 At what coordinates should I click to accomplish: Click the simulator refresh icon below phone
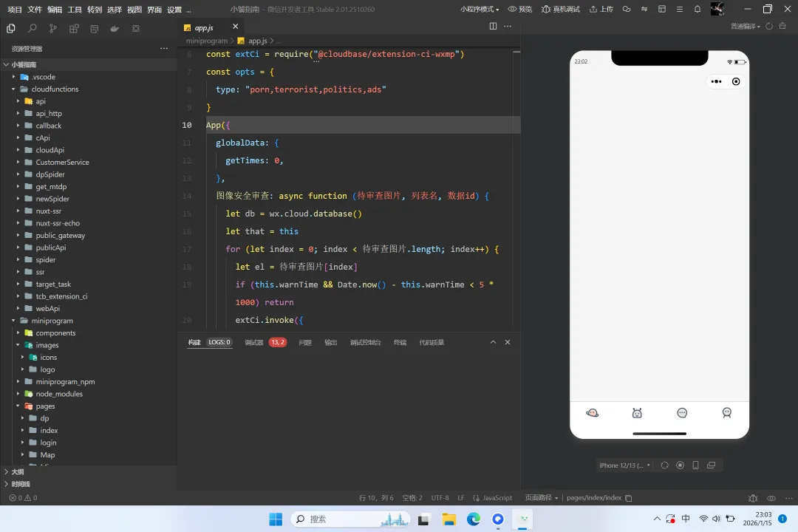coord(665,465)
